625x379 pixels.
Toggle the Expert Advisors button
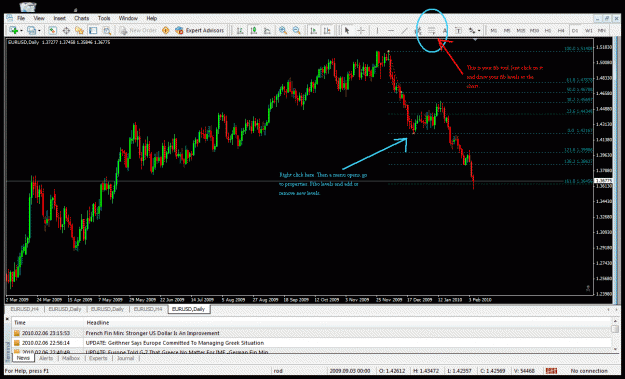(200, 30)
